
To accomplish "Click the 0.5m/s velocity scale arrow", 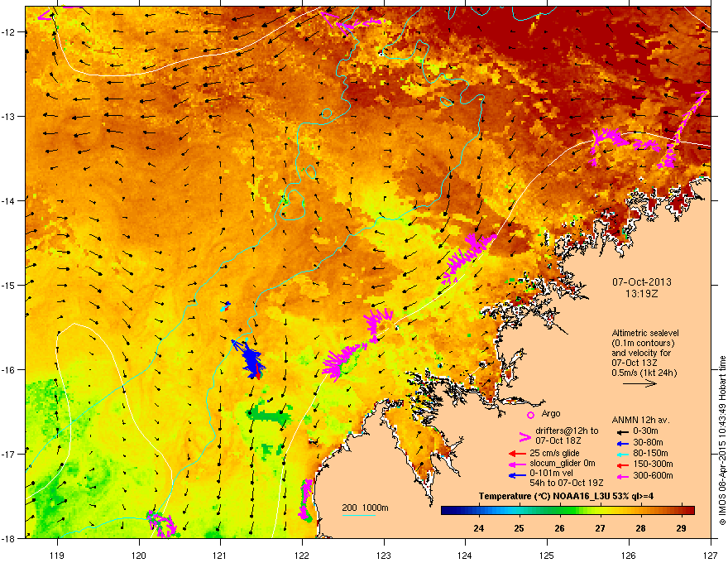I will [x=639, y=383].
